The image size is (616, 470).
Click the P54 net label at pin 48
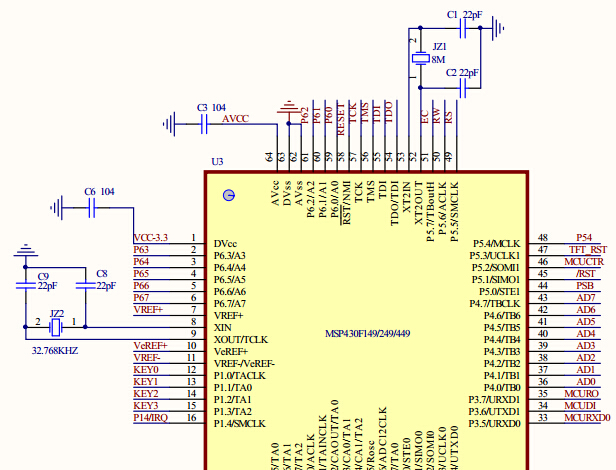coord(584,238)
